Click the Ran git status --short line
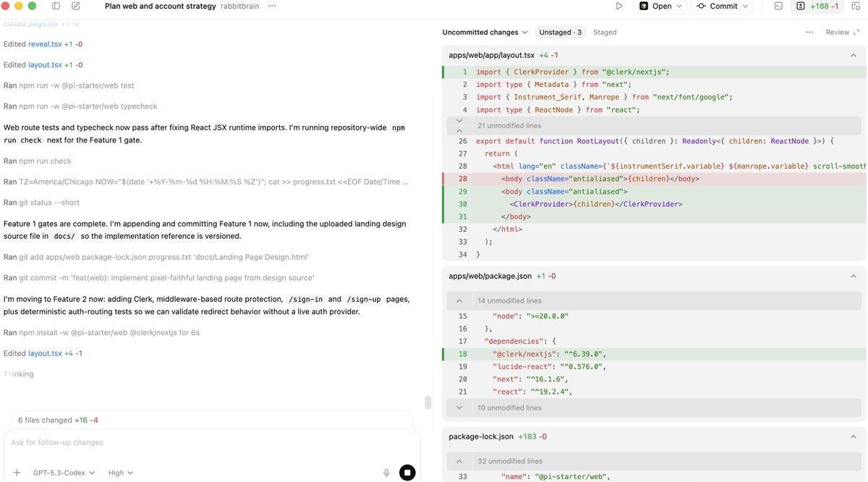This screenshot has width=868, height=482. (41, 203)
